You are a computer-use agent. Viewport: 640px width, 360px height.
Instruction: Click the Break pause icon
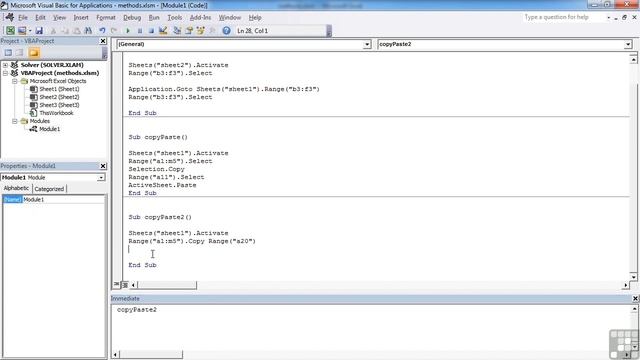[x=140, y=31]
